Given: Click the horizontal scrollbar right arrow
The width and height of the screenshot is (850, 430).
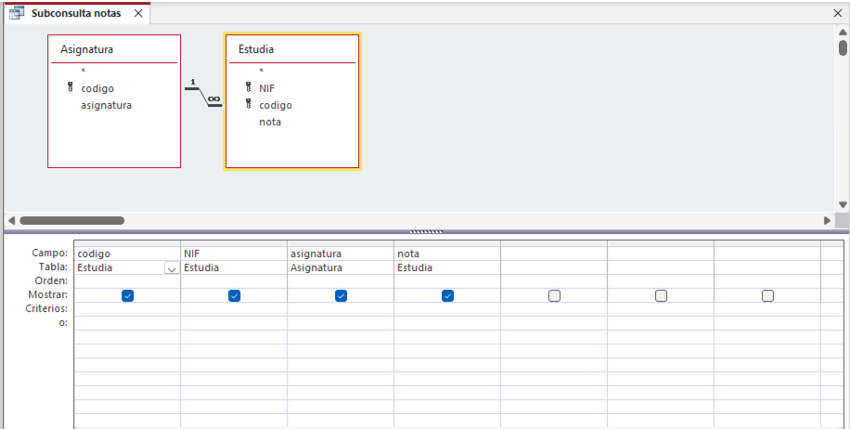Looking at the screenshot, I should pos(827,220).
